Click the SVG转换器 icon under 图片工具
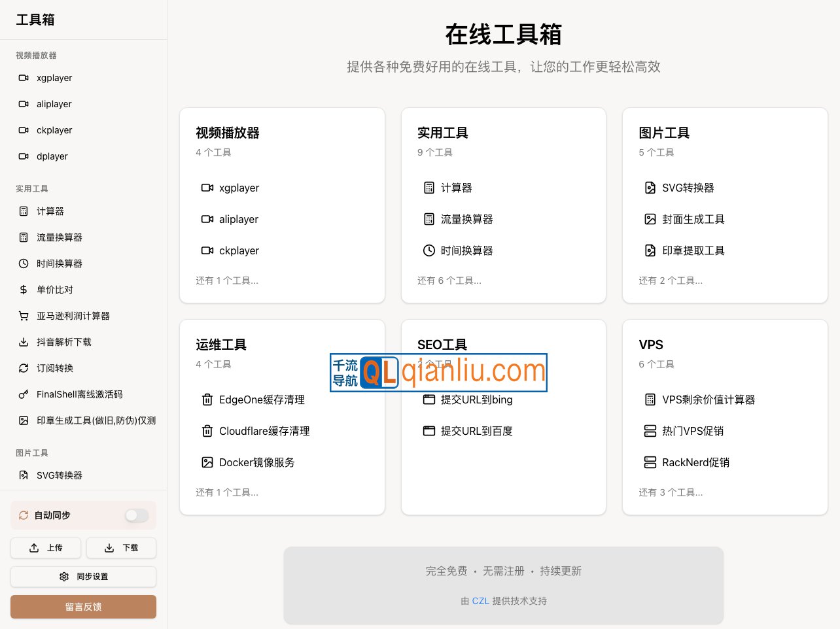The image size is (840, 629). [x=23, y=475]
